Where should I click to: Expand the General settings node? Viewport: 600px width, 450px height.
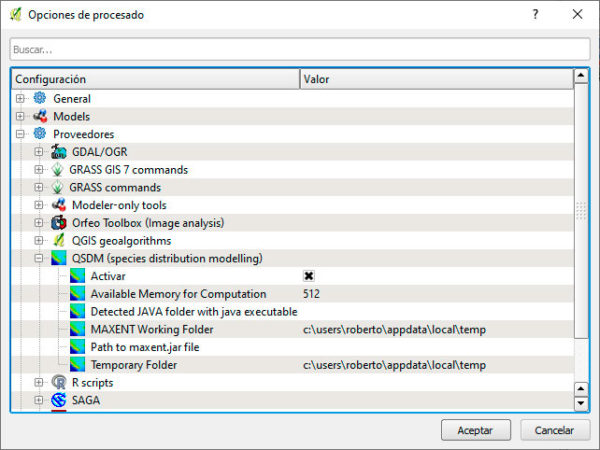coord(20,99)
